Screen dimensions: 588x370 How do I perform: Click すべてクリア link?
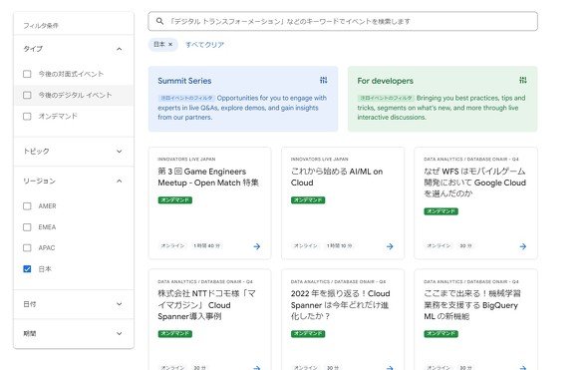[204, 45]
